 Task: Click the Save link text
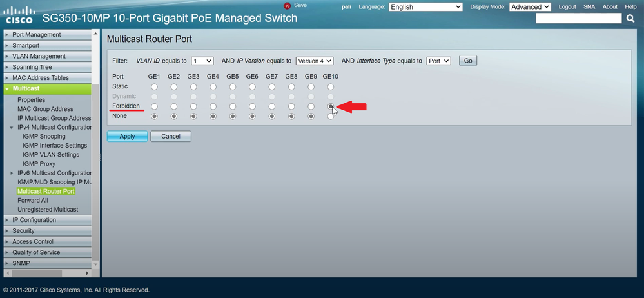pos(300,5)
